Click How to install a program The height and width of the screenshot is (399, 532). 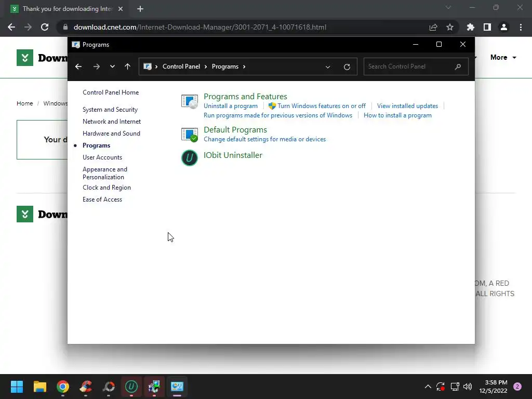click(x=397, y=115)
